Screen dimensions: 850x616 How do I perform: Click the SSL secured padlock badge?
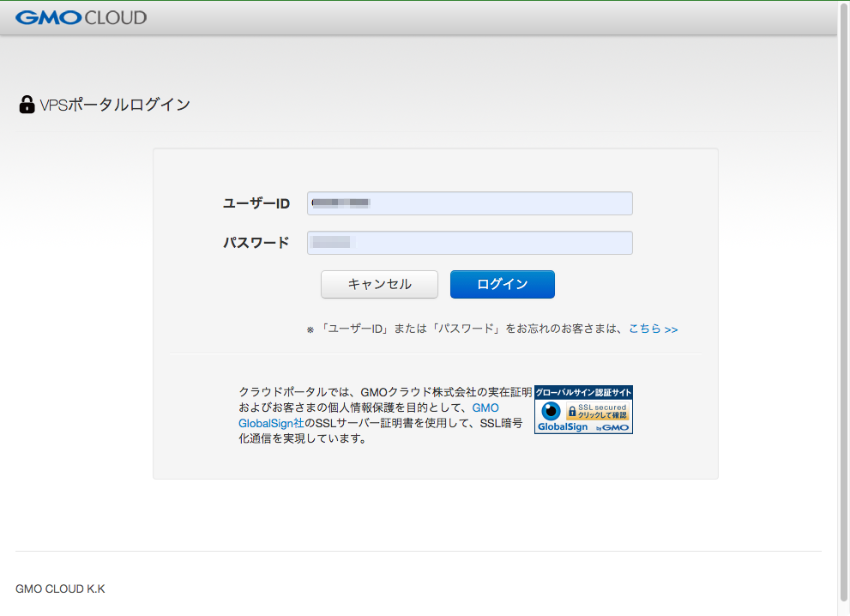(x=597, y=411)
